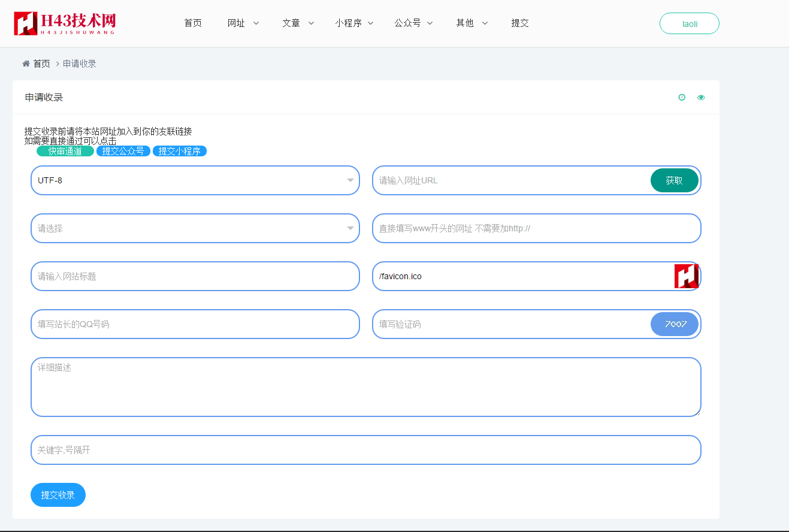
Task: Click the H43技术网 site logo
Action: (65, 23)
